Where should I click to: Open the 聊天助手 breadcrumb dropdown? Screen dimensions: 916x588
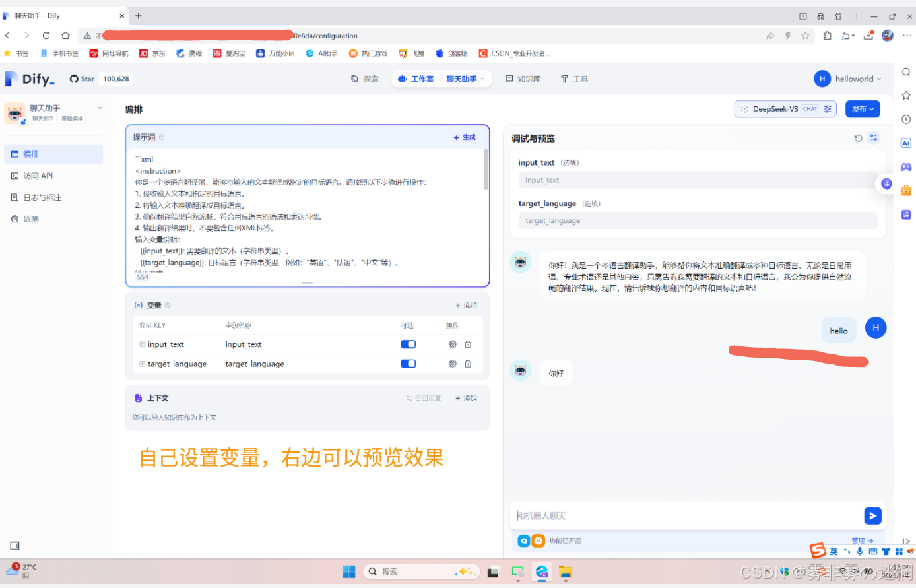[x=465, y=79]
